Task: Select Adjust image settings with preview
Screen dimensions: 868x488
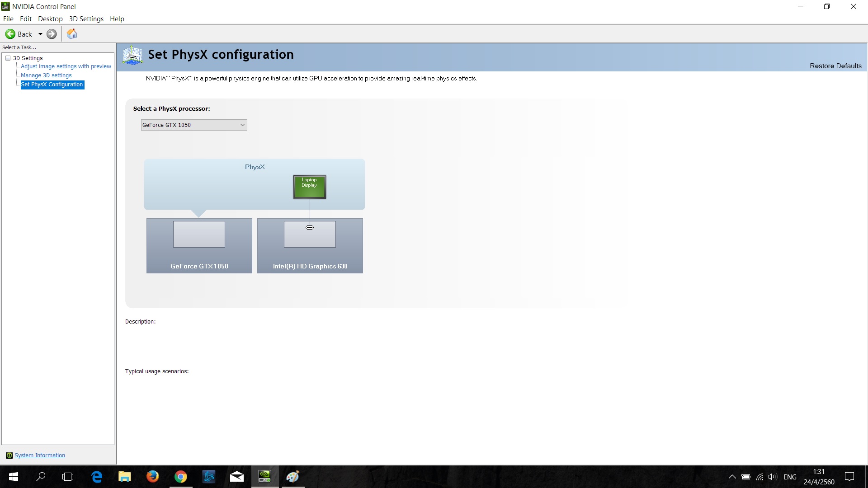Action: tap(66, 66)
